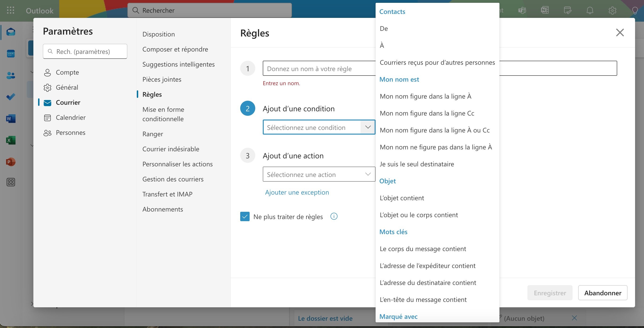Launch PowerPoint from the left rail
Screen dimensions: 644x328
tap(11, 162)
